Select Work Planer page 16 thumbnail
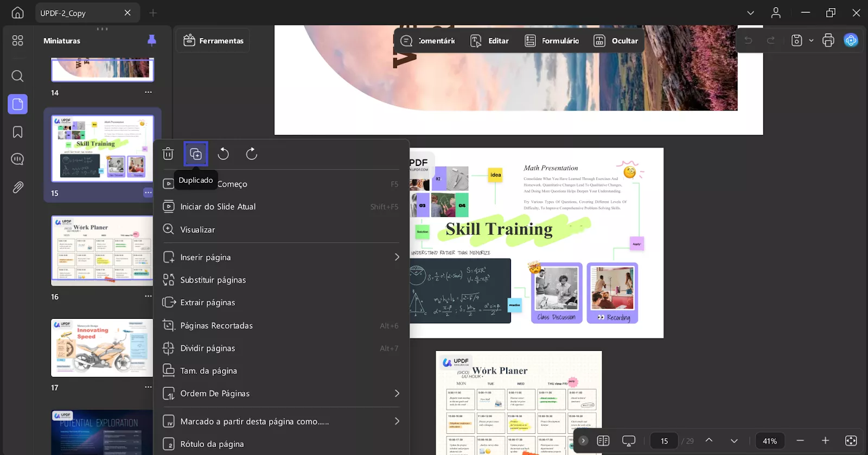Viewport: 868px width, 455px height. tap(102, 251)
